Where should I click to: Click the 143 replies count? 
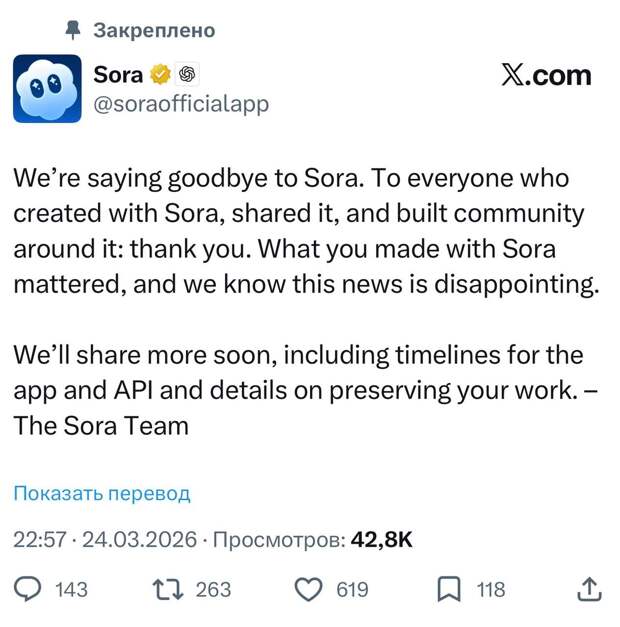coord(71,589)
